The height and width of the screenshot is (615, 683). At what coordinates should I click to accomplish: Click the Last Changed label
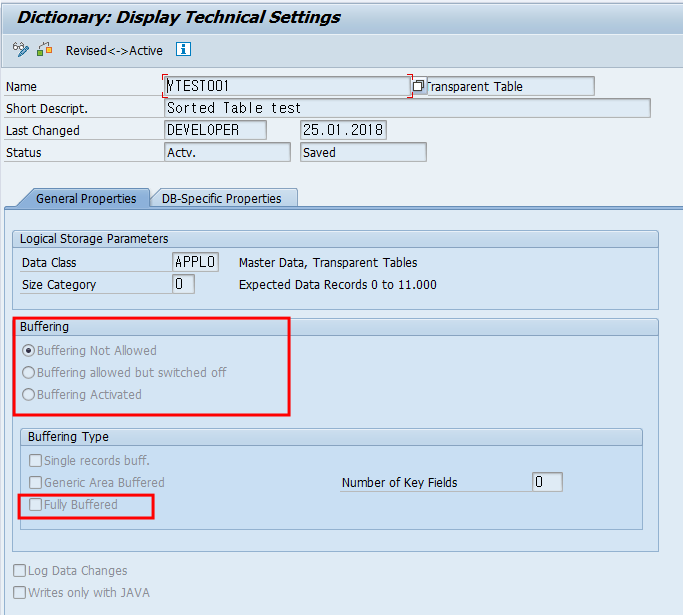pyautogui.click(x=43, y=131)
